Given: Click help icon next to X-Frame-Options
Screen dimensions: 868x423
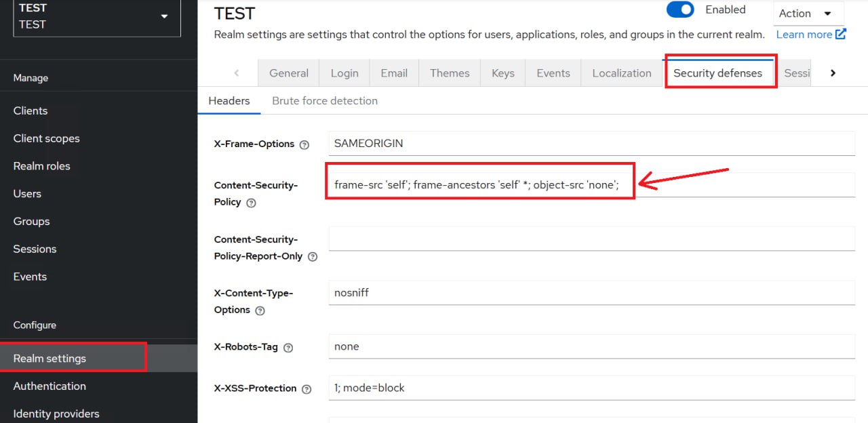Looking at the screenshot, I should pyautogui.click(x=304, y=144).
